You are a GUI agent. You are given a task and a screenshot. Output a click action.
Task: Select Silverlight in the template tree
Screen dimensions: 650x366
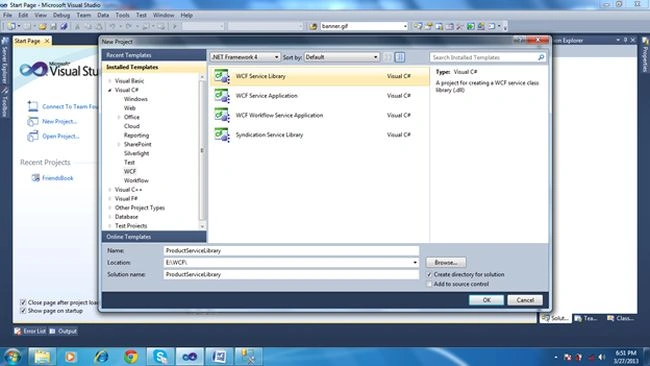point(136,153)
